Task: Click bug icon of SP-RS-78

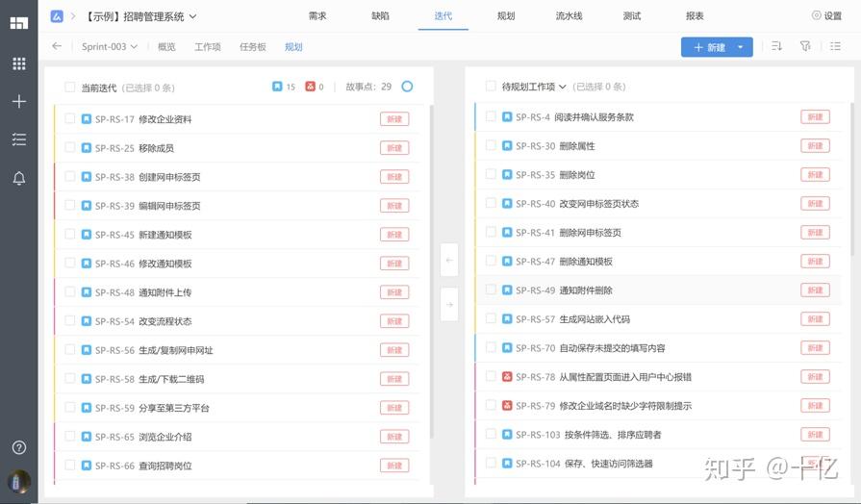Action: click(x=507, y=377)
